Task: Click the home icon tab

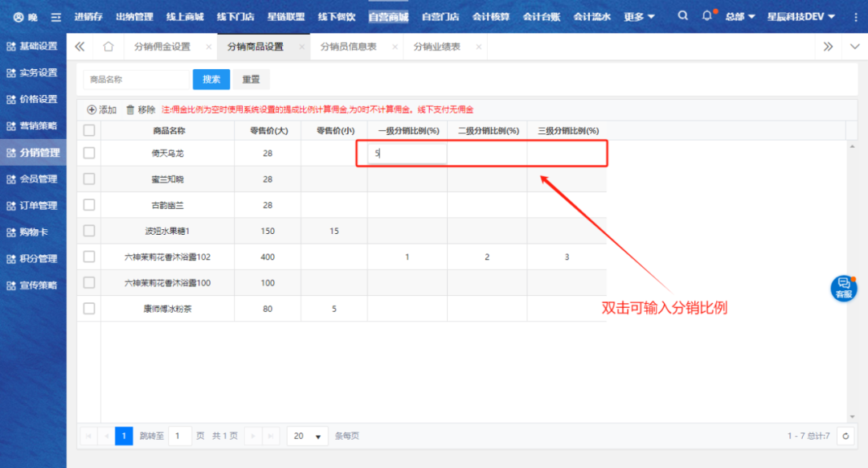Action: pyautogui.click(x=108, y=47)
